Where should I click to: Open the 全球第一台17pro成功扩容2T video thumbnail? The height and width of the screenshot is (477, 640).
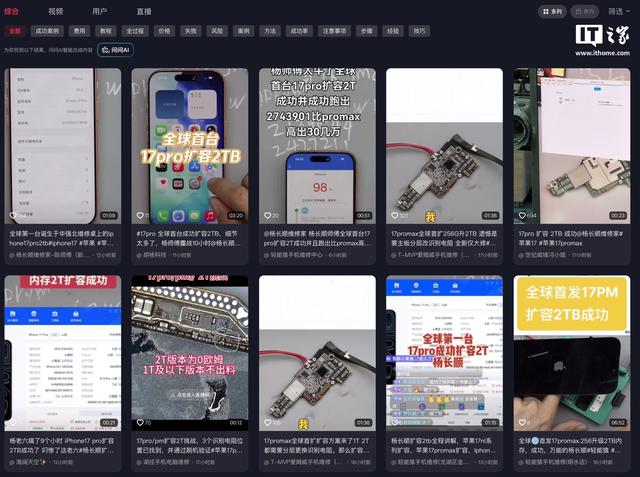coord(444,353)
